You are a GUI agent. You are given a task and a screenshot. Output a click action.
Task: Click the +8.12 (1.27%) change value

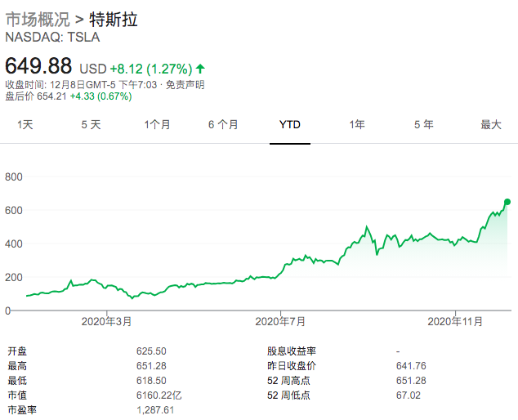[151, 69]
